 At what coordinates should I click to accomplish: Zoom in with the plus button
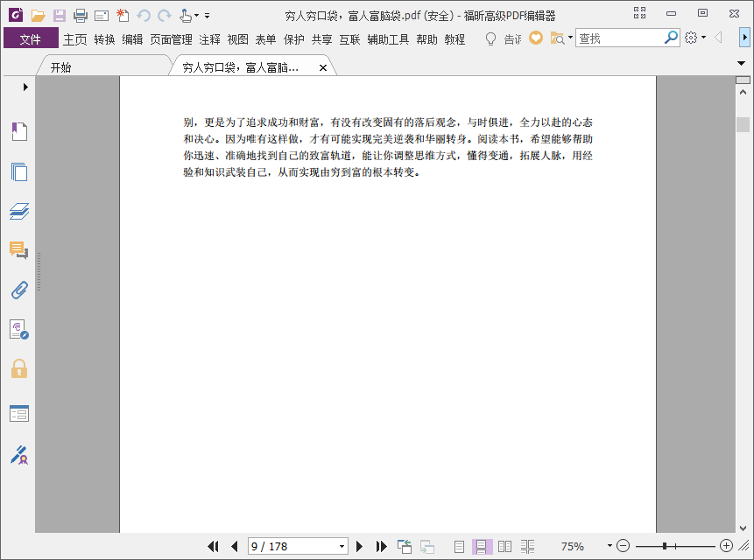[x=727, y=546]
